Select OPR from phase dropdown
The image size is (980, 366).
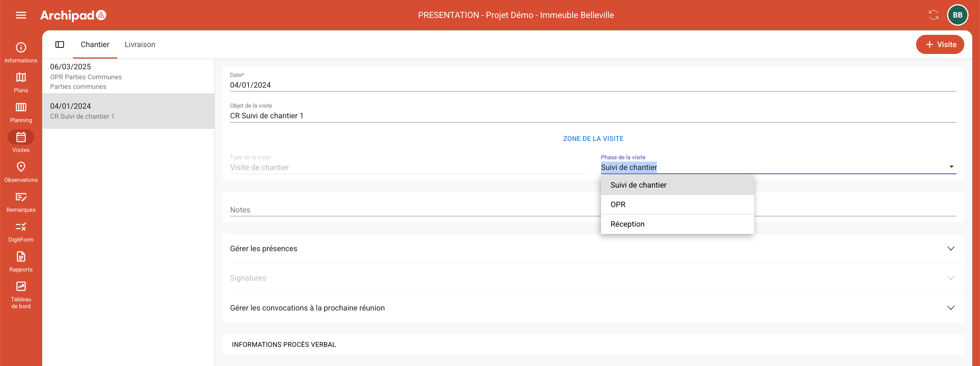point(677,204)
